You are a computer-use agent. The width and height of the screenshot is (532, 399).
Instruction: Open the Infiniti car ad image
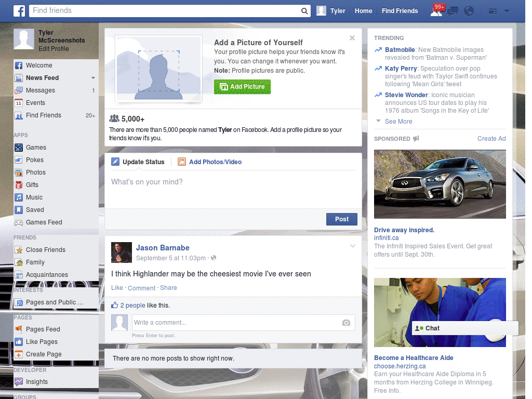pyautogui.click(x=440, y=184)
